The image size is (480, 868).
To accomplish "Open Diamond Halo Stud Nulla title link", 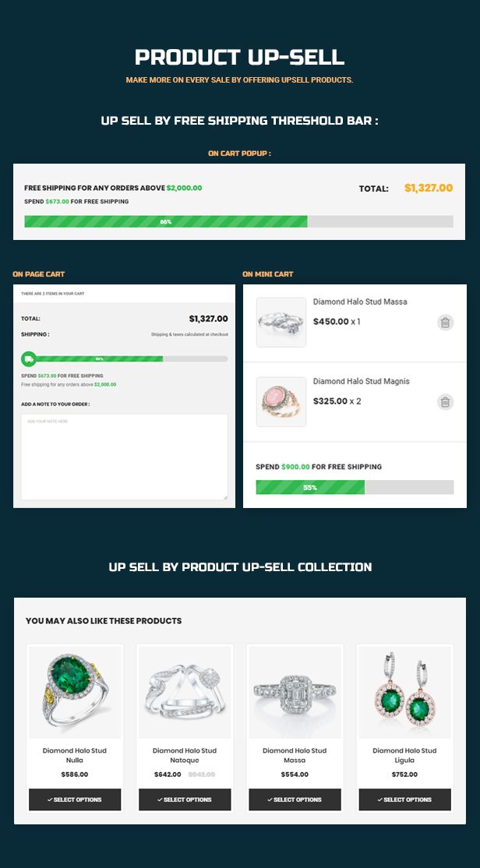I will (75, 756).
